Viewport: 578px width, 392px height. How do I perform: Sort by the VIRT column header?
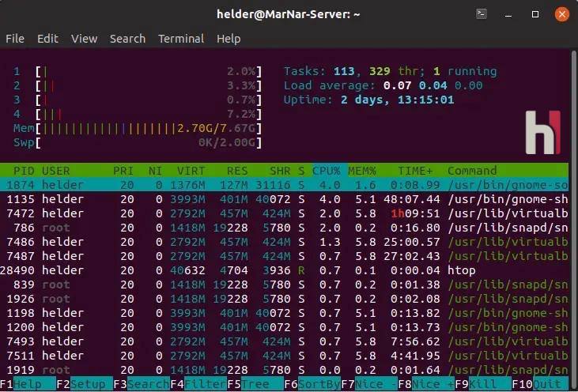(x=191, y=171)
